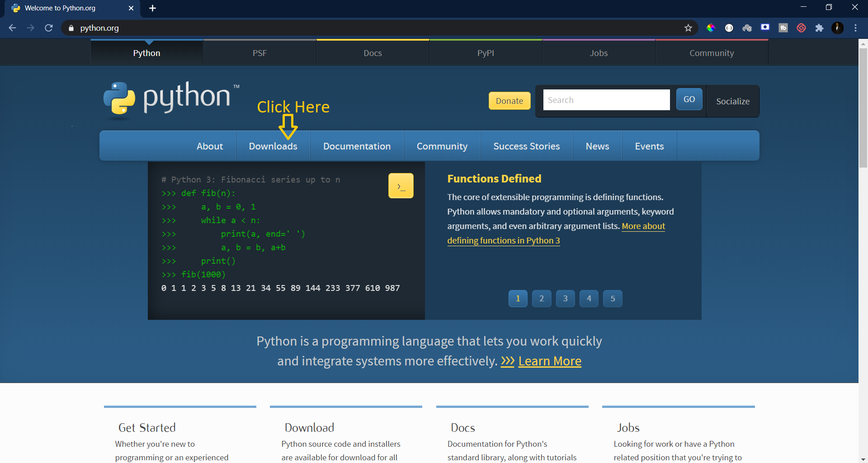Click the fib(1000) code line
Viewport: 868px width, 463px height.
tap(193, 275)
